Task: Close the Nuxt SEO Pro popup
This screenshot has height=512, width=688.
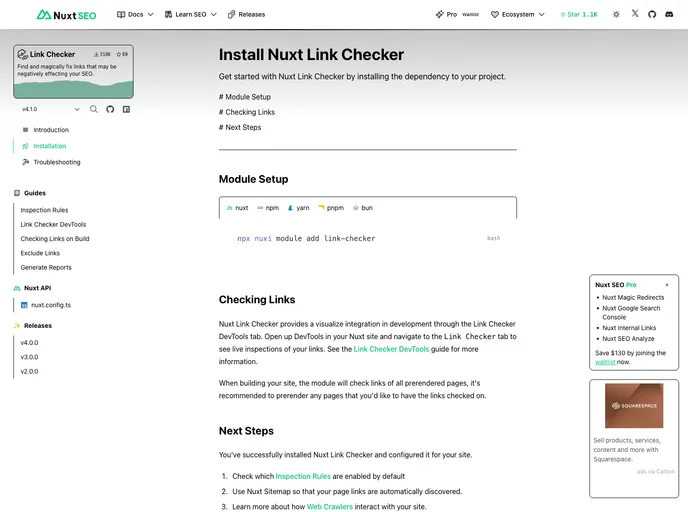Action: [x=667, y=285]
